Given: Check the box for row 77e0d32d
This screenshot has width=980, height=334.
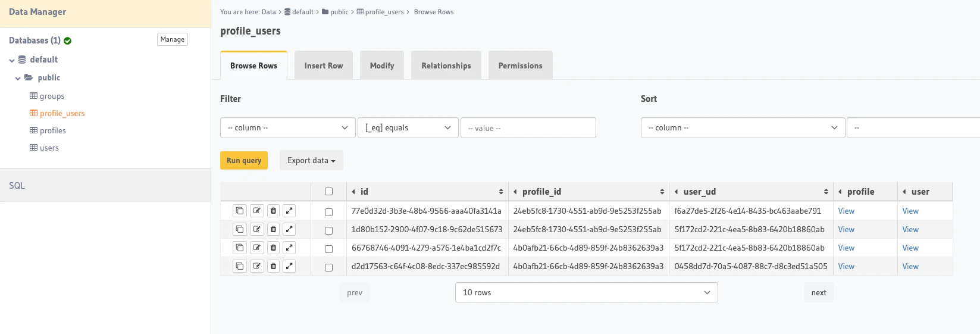Looking at the screenshot, I should [328, 212].
